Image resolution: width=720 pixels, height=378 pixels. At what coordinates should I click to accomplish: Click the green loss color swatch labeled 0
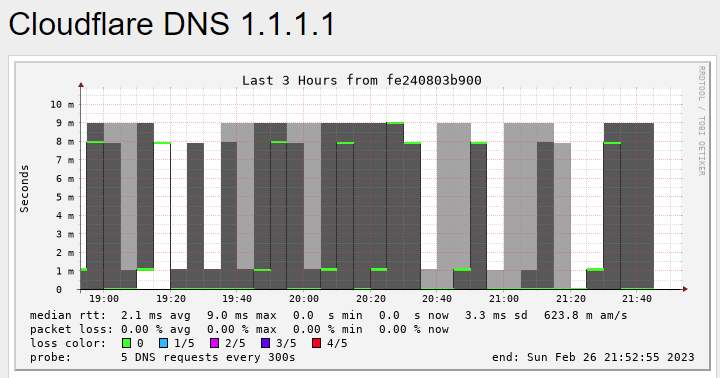pos(127,343)
